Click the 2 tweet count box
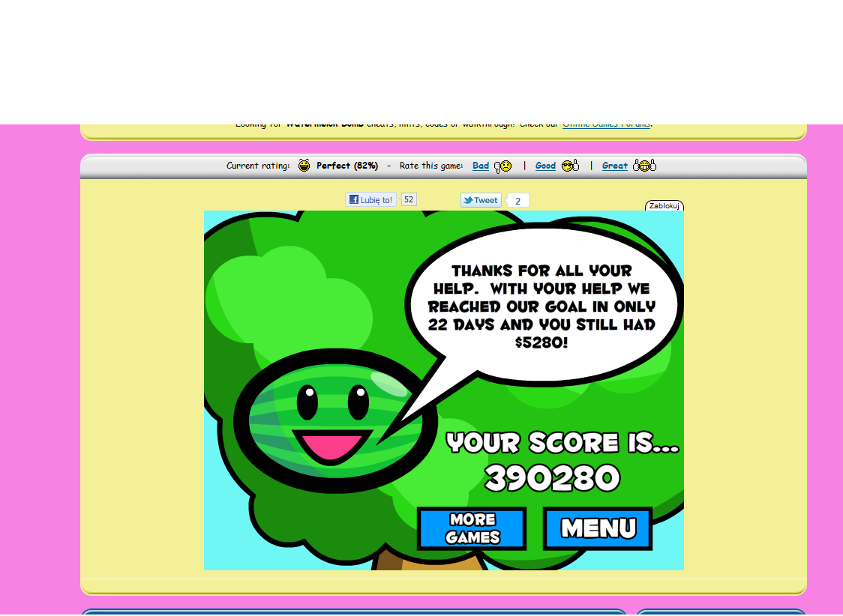Viewport: 843px width, 616px height. click(x=517, y=201)
